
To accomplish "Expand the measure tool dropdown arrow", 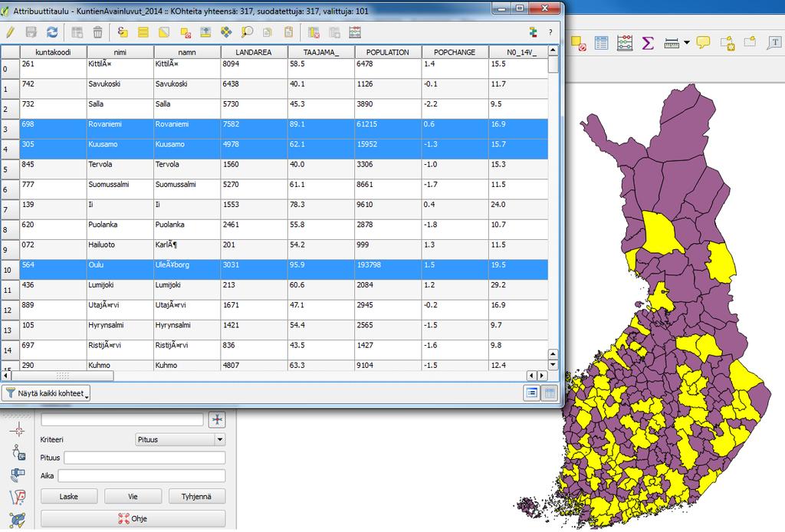I will pos(686,42).
